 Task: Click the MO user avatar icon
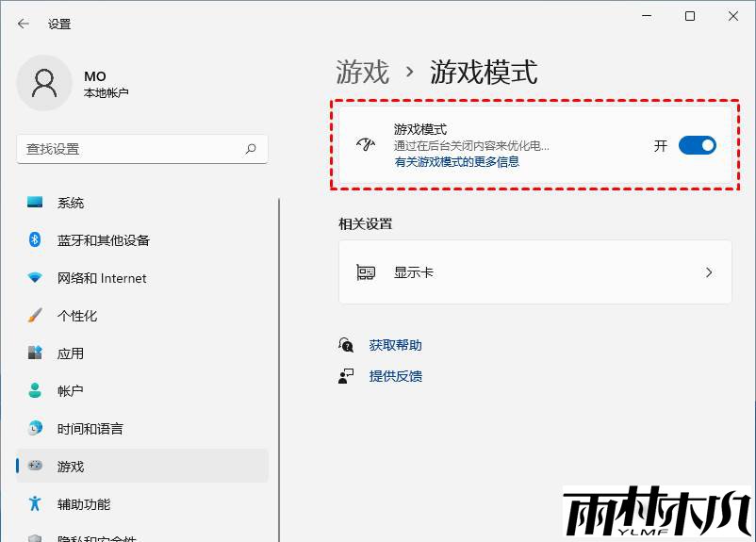(44, 83)
